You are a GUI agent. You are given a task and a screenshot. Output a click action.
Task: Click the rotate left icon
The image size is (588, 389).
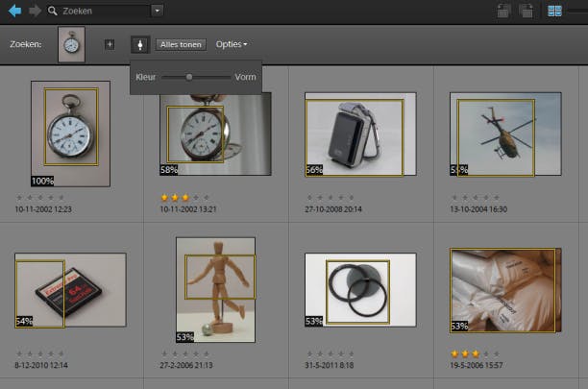[503, 11]
